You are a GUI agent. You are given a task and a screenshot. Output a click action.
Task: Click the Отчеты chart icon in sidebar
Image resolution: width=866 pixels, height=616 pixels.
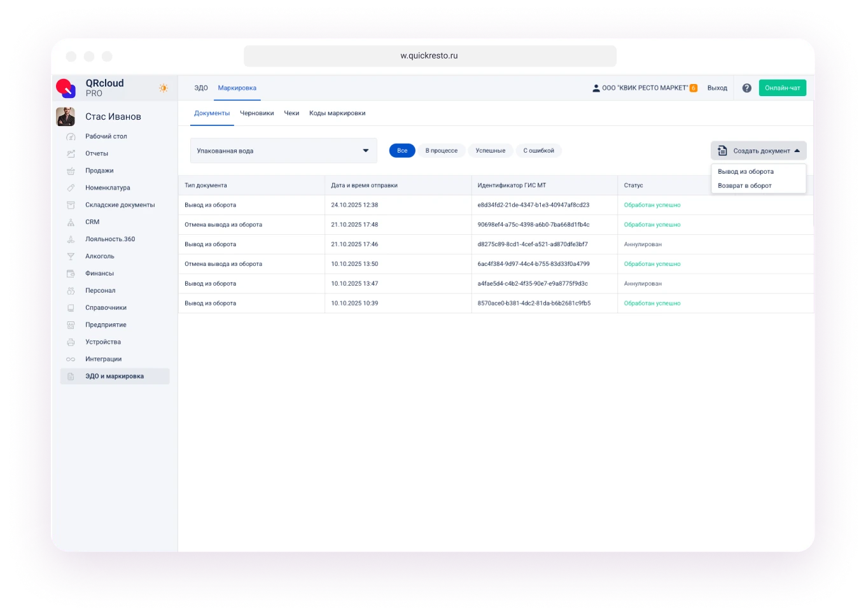tap(71, 153)
